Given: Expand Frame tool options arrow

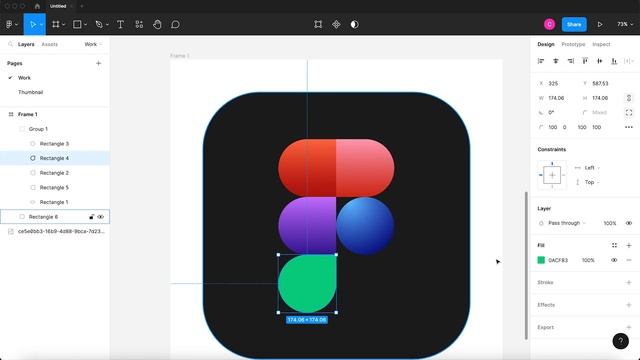Looking at the screenshot, I should click(x=64, y=25).
